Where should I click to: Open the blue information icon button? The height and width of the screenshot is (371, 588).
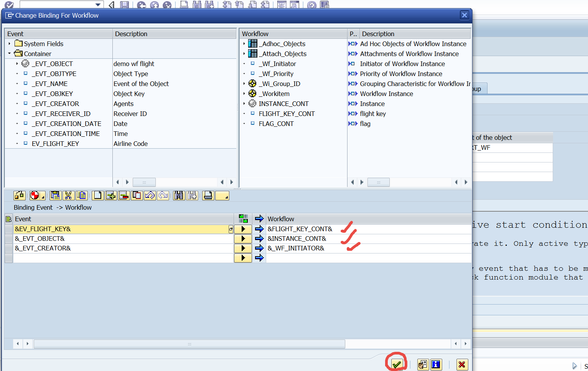click(x=436, y=364)
